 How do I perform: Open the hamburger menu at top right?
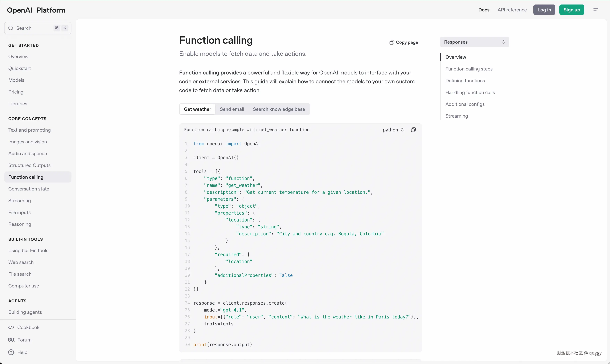click(x=596, y=10)
